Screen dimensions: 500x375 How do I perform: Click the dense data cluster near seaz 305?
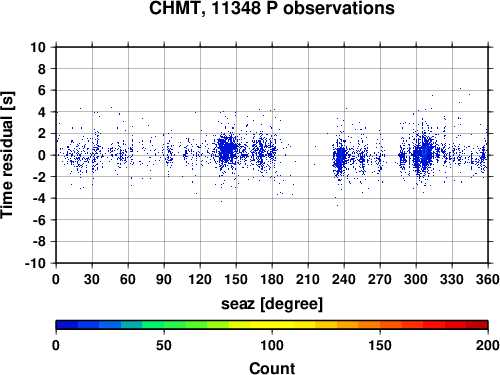(x=422, y=154)
